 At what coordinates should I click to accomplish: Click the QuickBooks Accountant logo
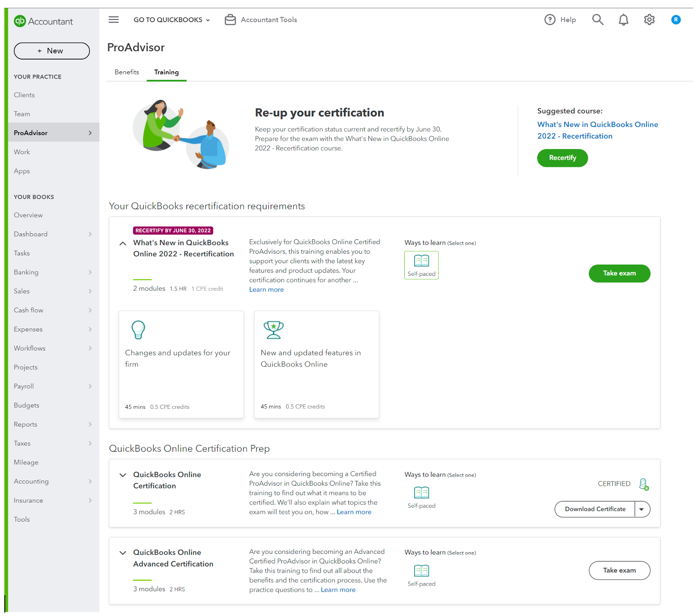pos(43,21)
